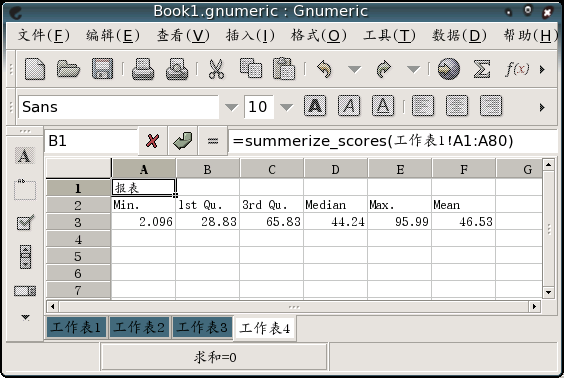Toggle italic text formatting
564x378 pixels.
click(349, 106)
